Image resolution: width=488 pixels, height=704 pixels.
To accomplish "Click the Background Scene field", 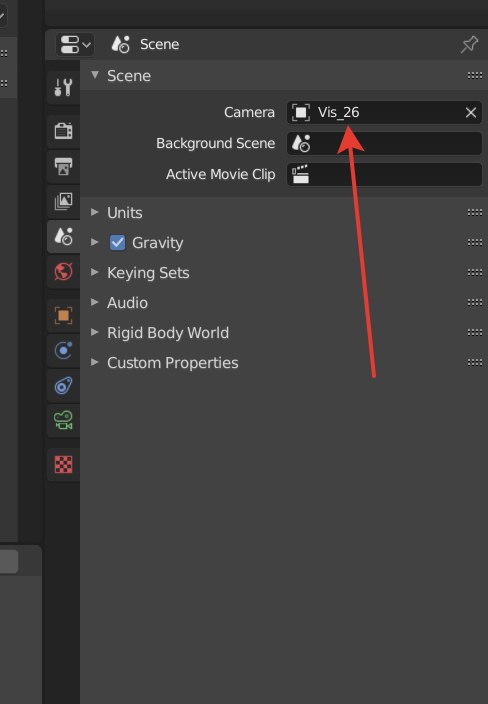I will click(384, 143).
